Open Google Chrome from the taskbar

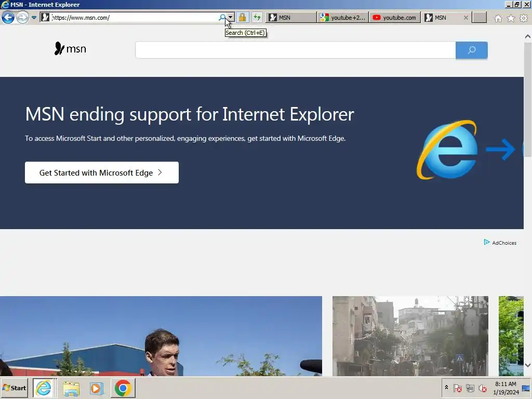point(123,388)
